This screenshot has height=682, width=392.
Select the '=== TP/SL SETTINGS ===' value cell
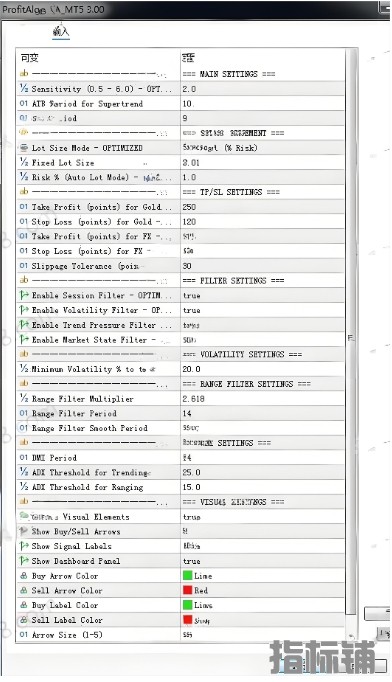point(231,192)
